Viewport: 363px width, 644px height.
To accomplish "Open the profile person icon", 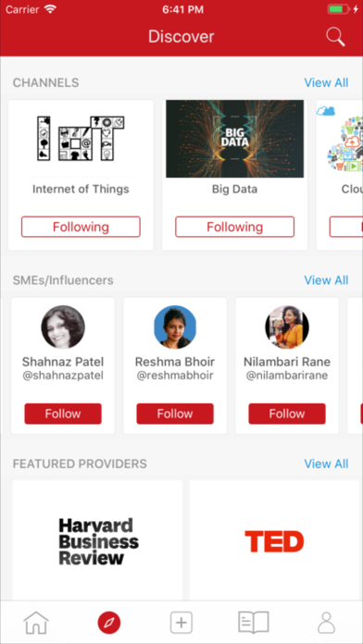I will click(x=326, y=623).
